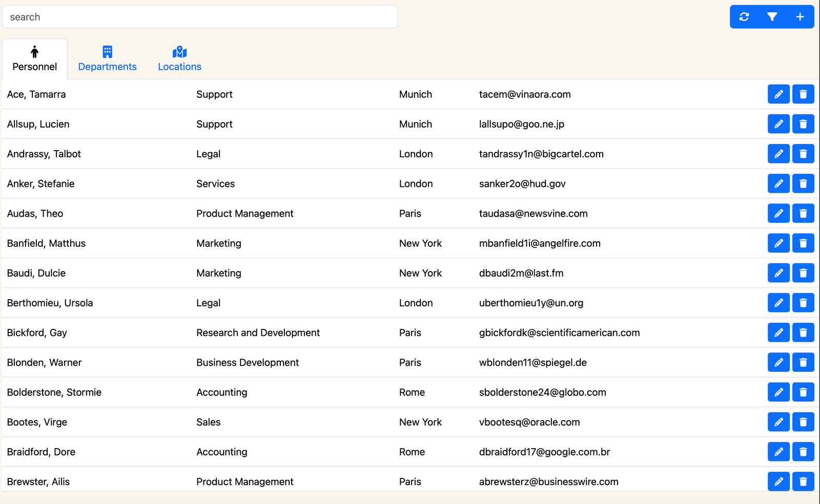Click the trash icon for Berthomieu, Ursula
820x504 pixels.
[803, 303]
